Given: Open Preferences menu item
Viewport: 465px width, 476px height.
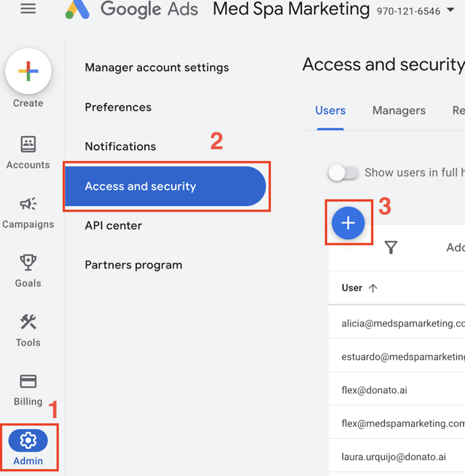Looking at the screenshot, I should click(x=118, y=107).
